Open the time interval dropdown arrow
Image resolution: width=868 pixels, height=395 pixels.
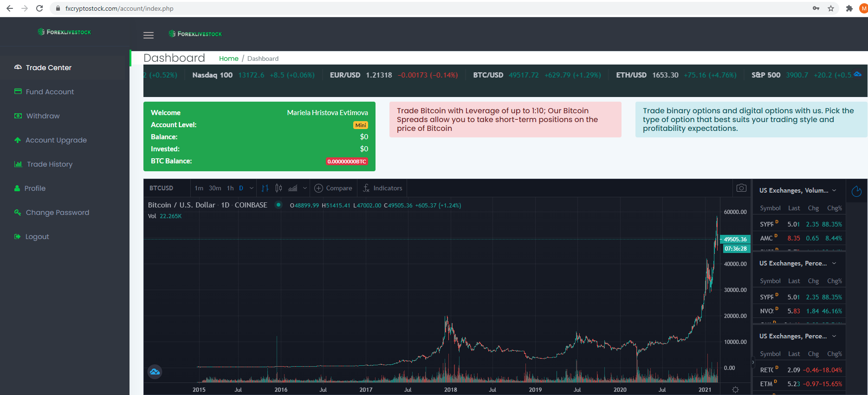click(252, 188)
